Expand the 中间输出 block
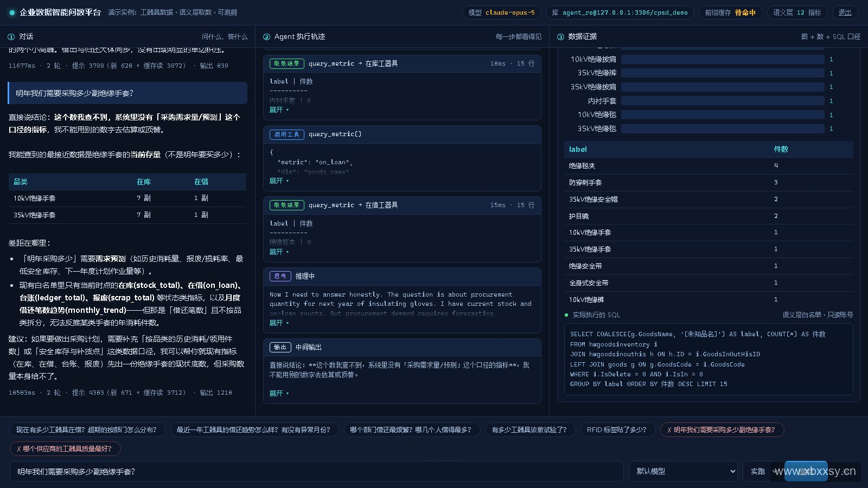This screenshot has width=868, height=488. 279,394
